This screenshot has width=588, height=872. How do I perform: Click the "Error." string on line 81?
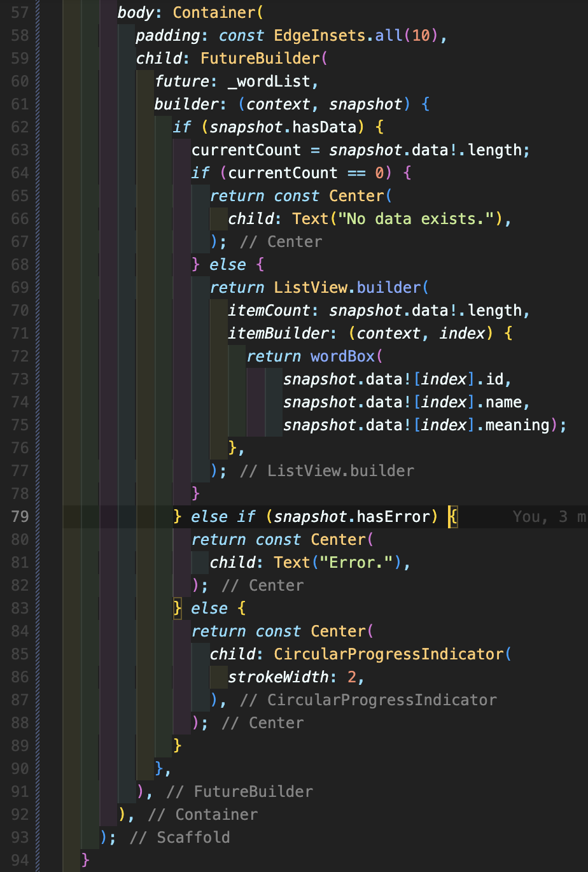(356, 562)
